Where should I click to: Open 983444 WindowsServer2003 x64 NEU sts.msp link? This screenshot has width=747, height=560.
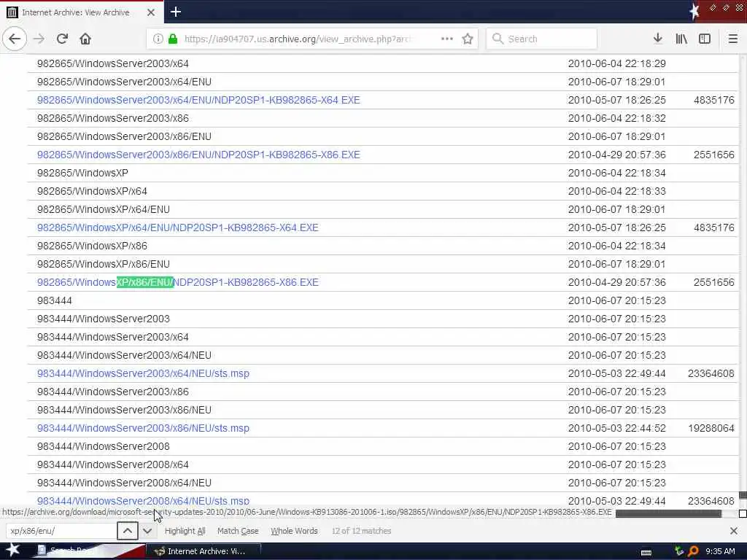click(143, 373)
